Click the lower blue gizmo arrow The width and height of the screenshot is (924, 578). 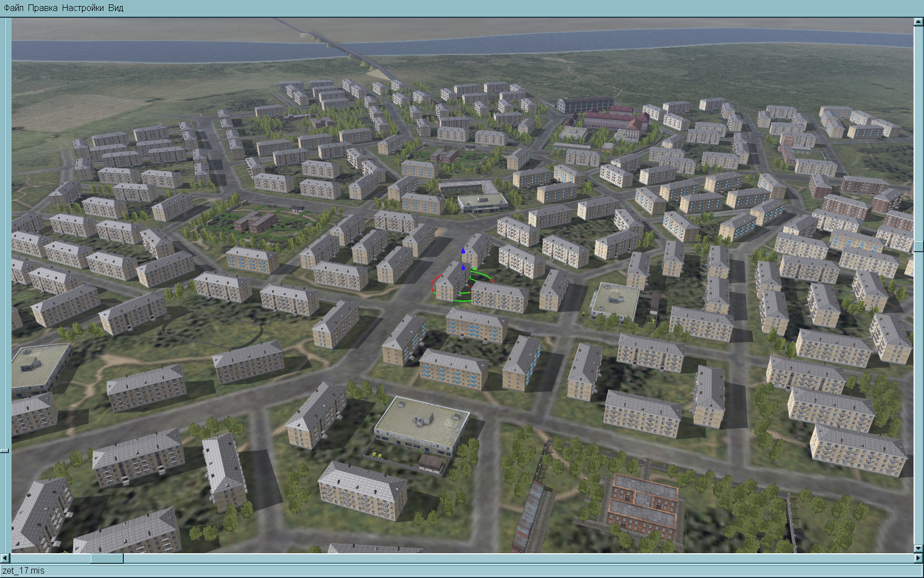[x=463, y=268]
